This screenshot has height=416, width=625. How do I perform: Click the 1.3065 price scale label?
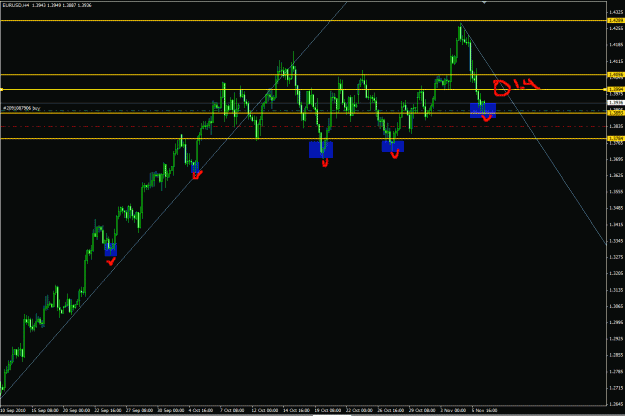pyautogui.click(x=616, y=306)
